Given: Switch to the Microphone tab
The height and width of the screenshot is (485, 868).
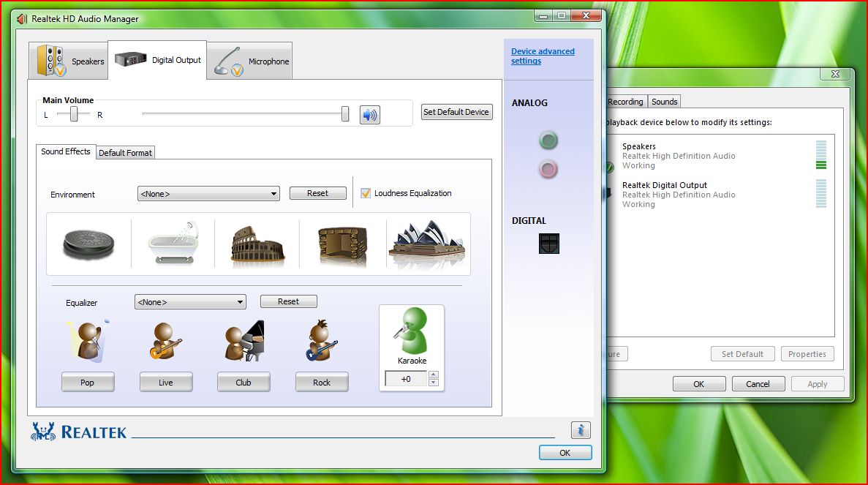Looking at the screenshot, I should 250,61.
